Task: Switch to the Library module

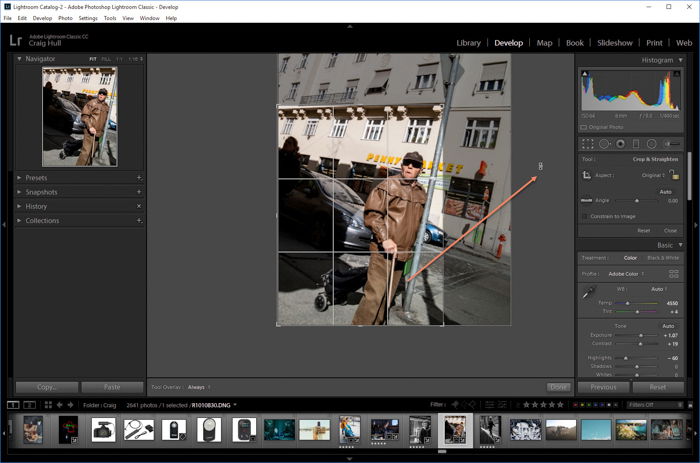Action: pyautogui.click(x=468, y=43)
